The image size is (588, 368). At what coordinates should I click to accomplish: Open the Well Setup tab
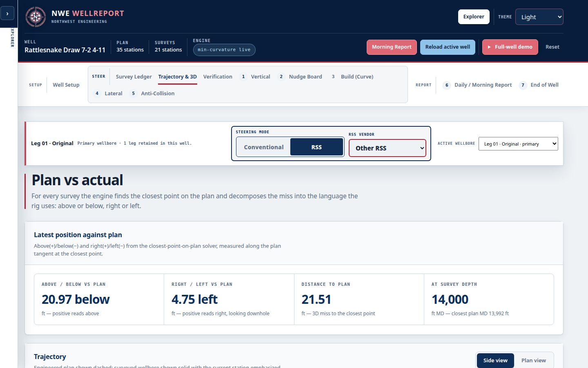(66, 85)
